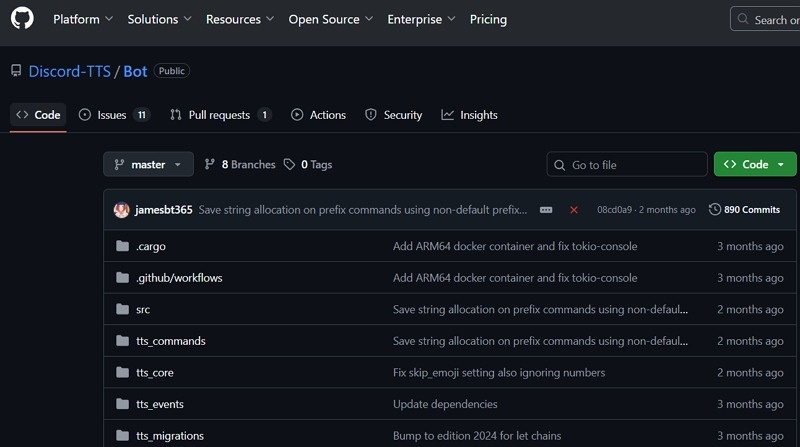The image size is (800, 447).
Task: Expand the Enterprise menu
Action: pos(421,19)
